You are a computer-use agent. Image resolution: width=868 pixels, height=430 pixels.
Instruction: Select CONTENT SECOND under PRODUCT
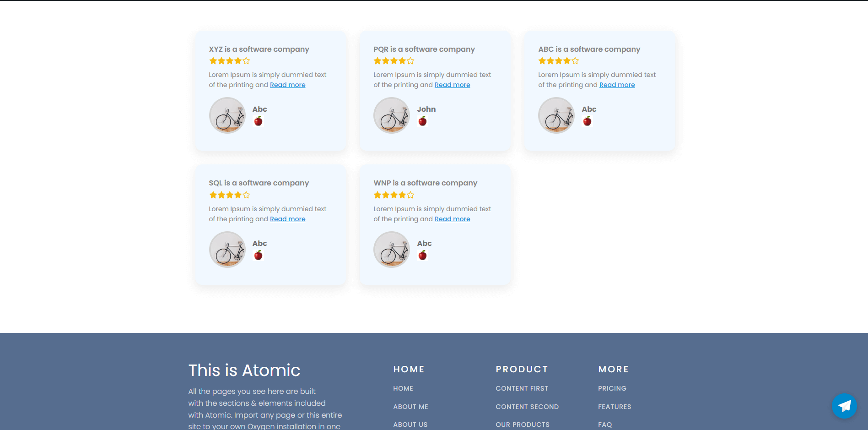(527, 407)
